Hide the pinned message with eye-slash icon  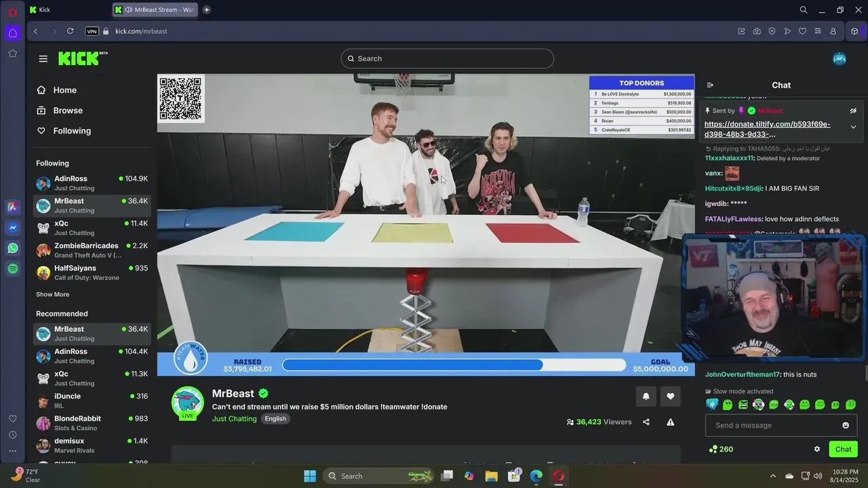[x=853, y=110]
